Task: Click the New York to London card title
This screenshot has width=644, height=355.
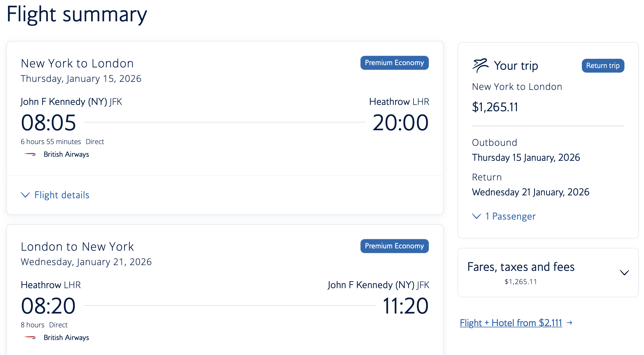Action: click(x=77, y=63)
